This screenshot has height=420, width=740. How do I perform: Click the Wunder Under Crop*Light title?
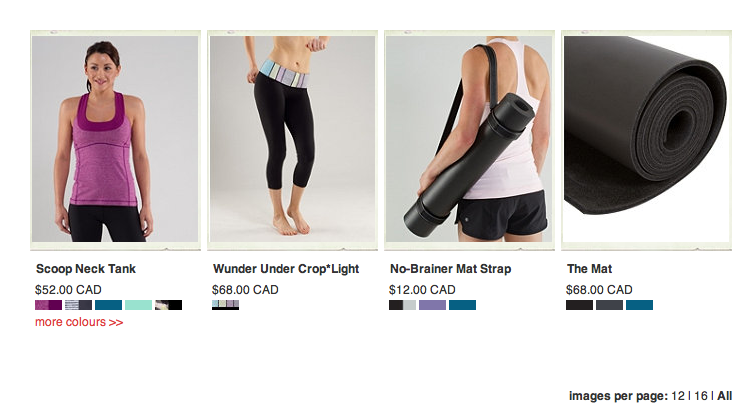click(286, 269)
